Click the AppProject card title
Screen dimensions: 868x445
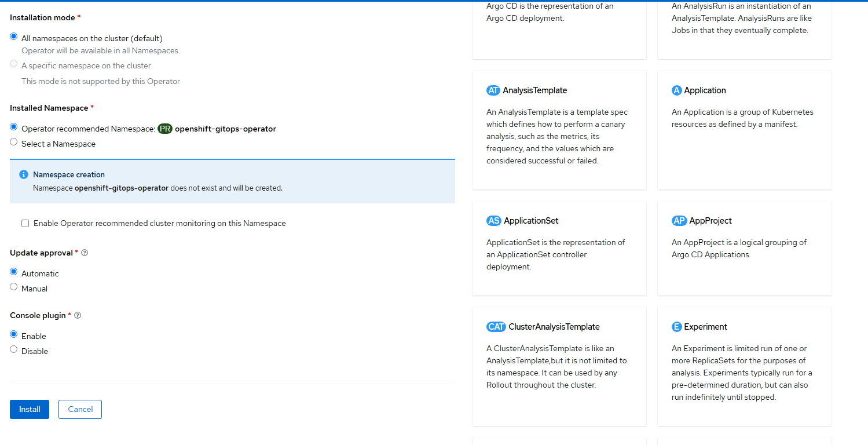point(710,221)
